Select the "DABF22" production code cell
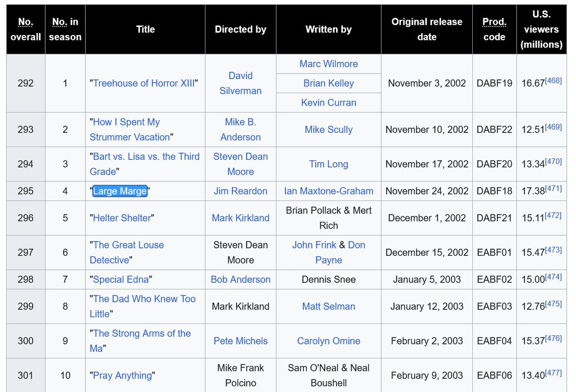Viewport: 576px width, 392px height. [494, 130]
